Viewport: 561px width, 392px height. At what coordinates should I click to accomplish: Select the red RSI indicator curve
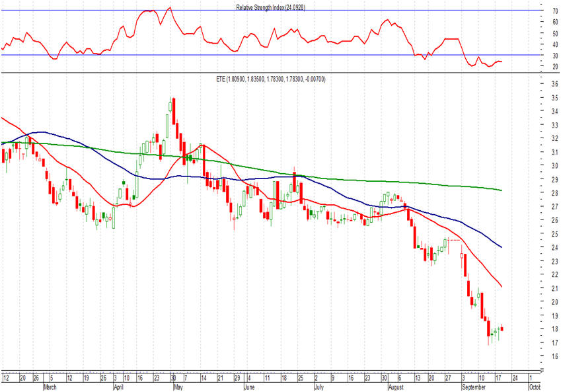tap(252, 34)
